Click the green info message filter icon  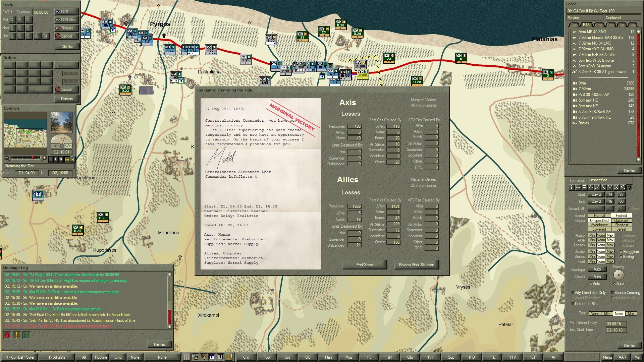pos(26,335)
